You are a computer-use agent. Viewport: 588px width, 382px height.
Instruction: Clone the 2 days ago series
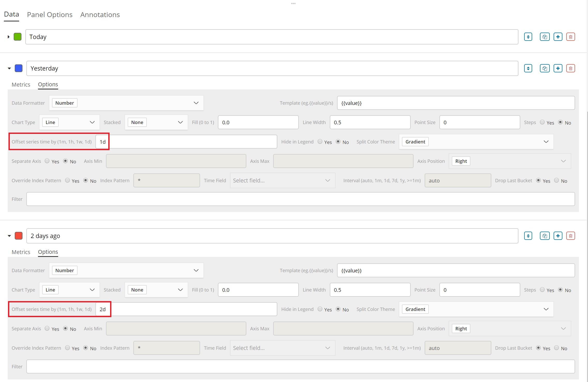pyautogui.click(x=545, y=236)
